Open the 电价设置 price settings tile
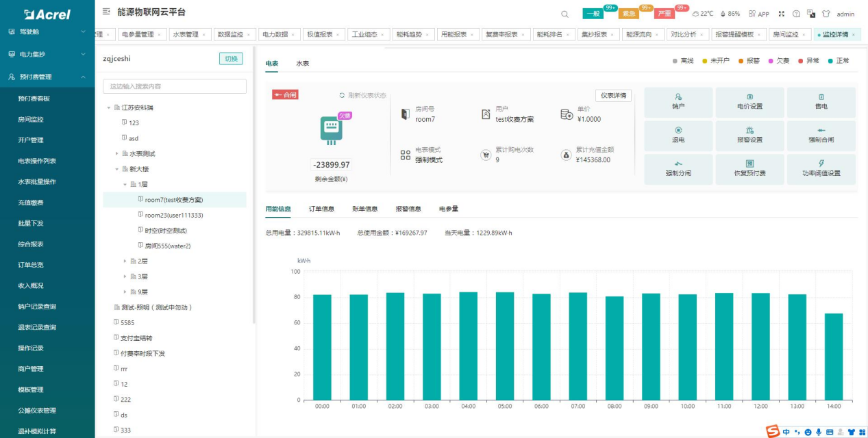This screenshot has width=868, height=438. (749, 101)
